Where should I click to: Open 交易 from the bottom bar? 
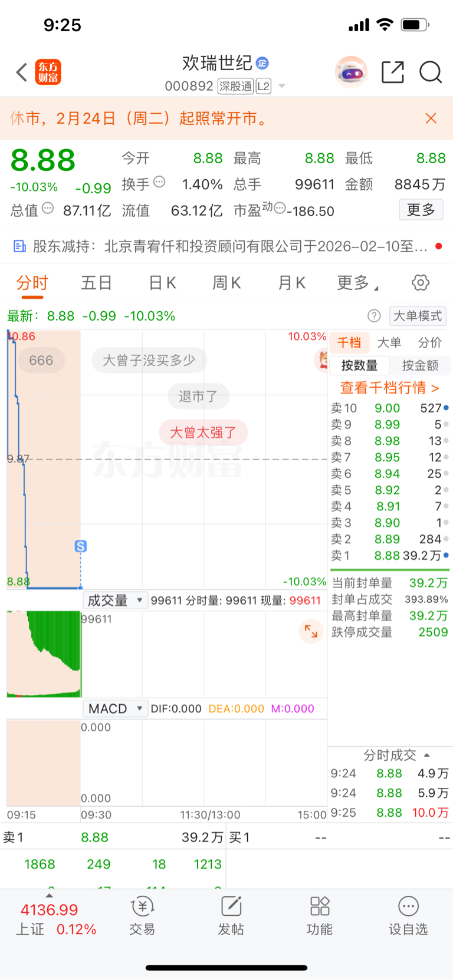(142, 916)
